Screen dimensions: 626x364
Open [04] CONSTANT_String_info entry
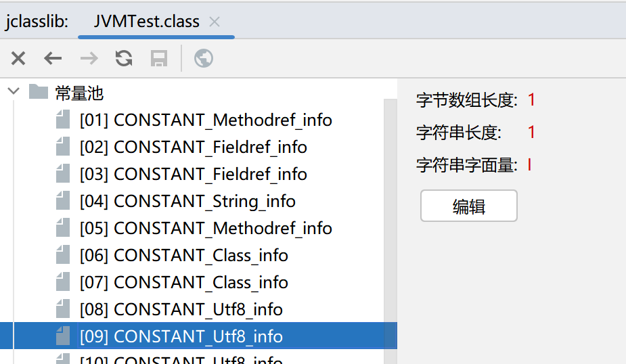187,201
